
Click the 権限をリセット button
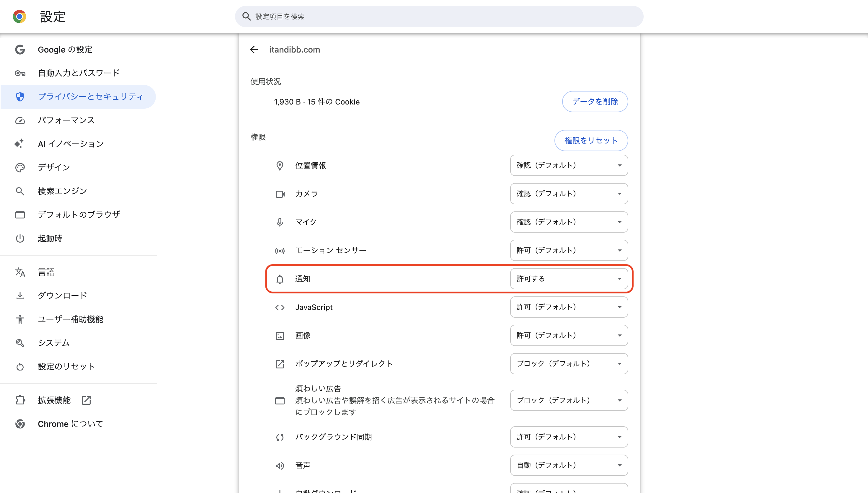(x=591, y=141)
